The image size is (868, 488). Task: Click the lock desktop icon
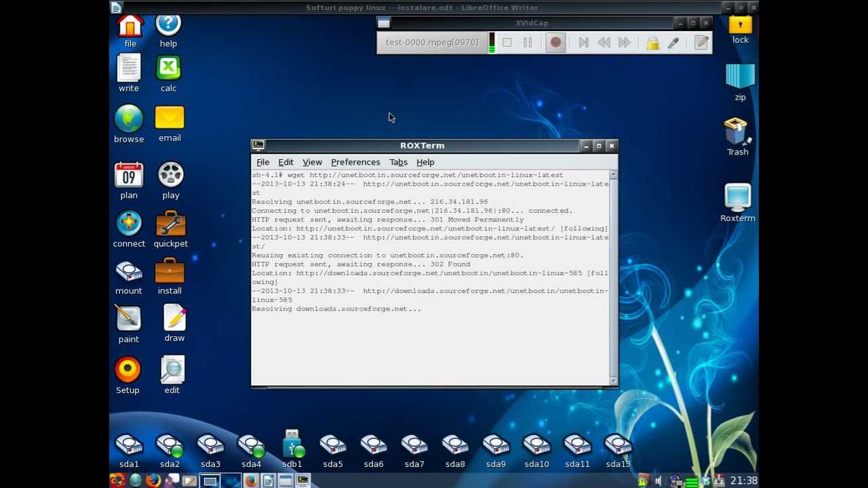741,30
